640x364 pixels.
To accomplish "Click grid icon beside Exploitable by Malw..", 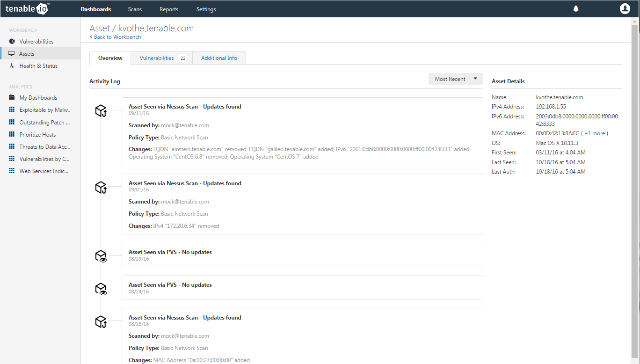I will pyautogui.click(x=12, y=110).
